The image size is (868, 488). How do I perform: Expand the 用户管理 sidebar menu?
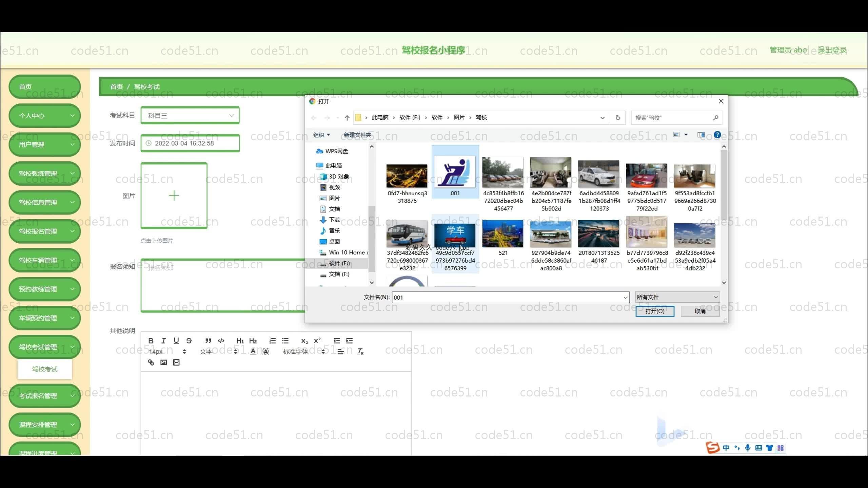coord(45,144)
